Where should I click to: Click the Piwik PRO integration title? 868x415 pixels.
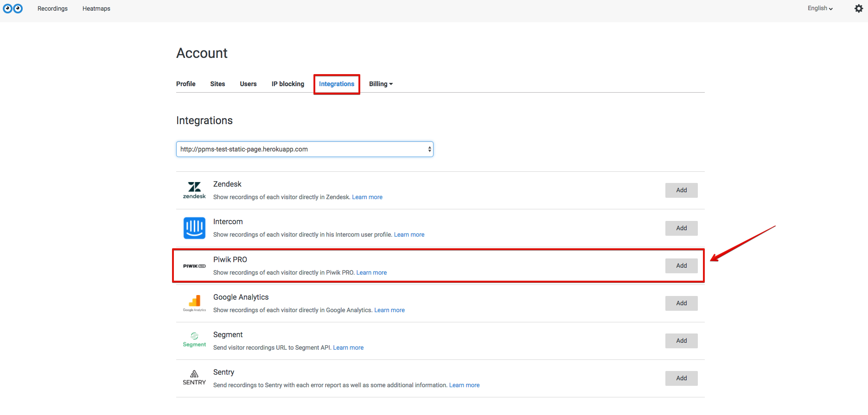coord(230,260)
